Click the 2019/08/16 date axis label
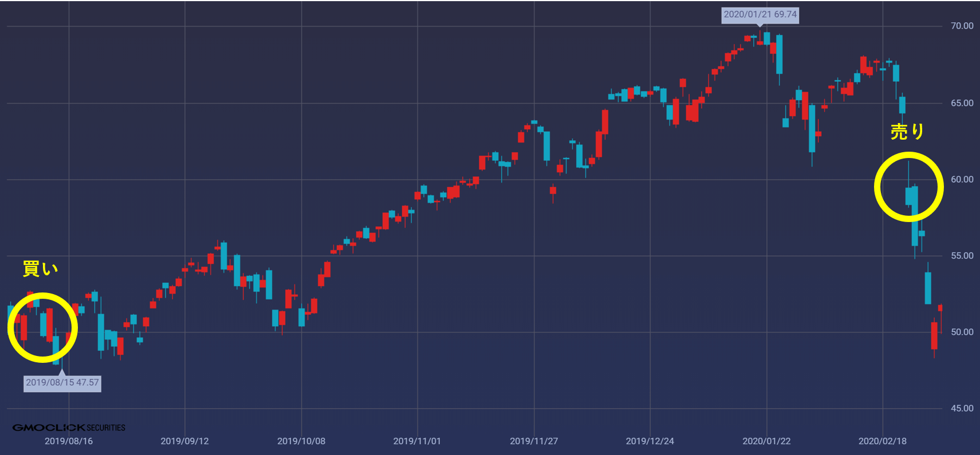Image resolution: width=980 pixels, height=455 pixels. coord(69,441)
